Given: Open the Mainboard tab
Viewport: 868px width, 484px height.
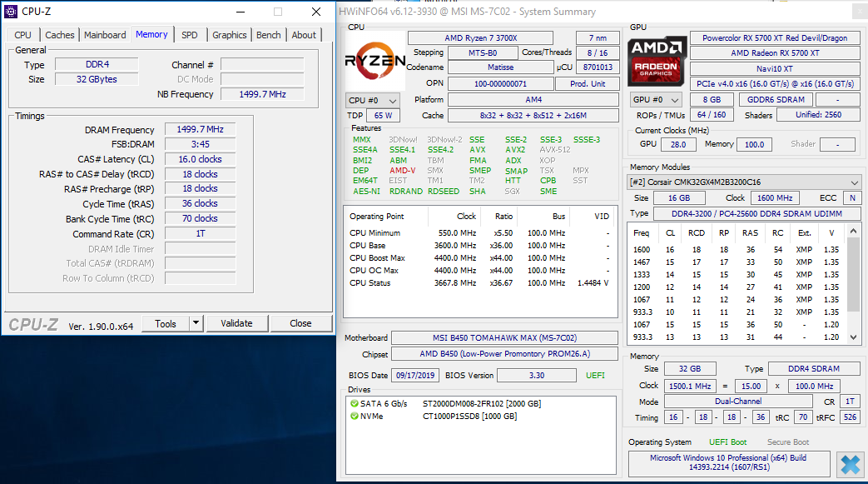Looking at the screenshot, I should click(x=105, y=35).
